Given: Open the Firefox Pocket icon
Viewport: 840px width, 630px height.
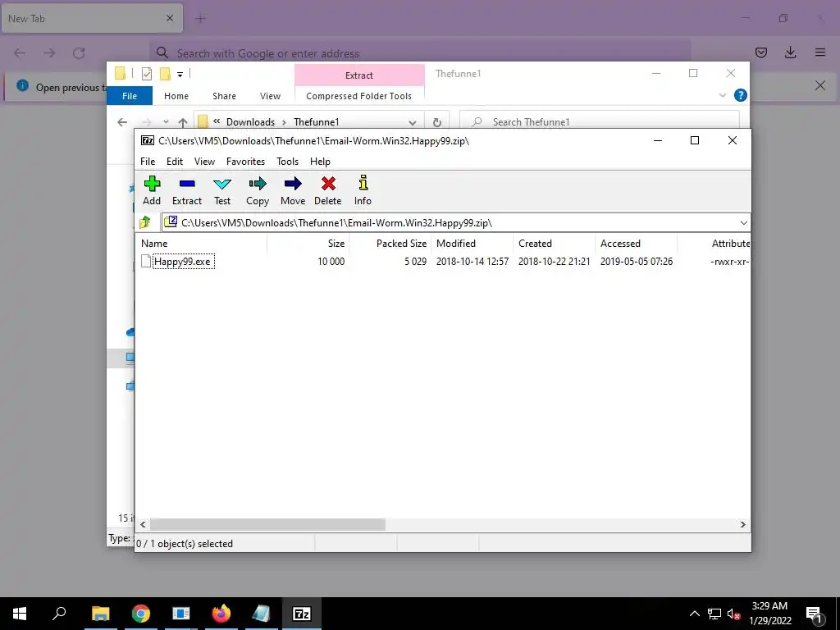Looking at the screenshot, I should point(761,52).
